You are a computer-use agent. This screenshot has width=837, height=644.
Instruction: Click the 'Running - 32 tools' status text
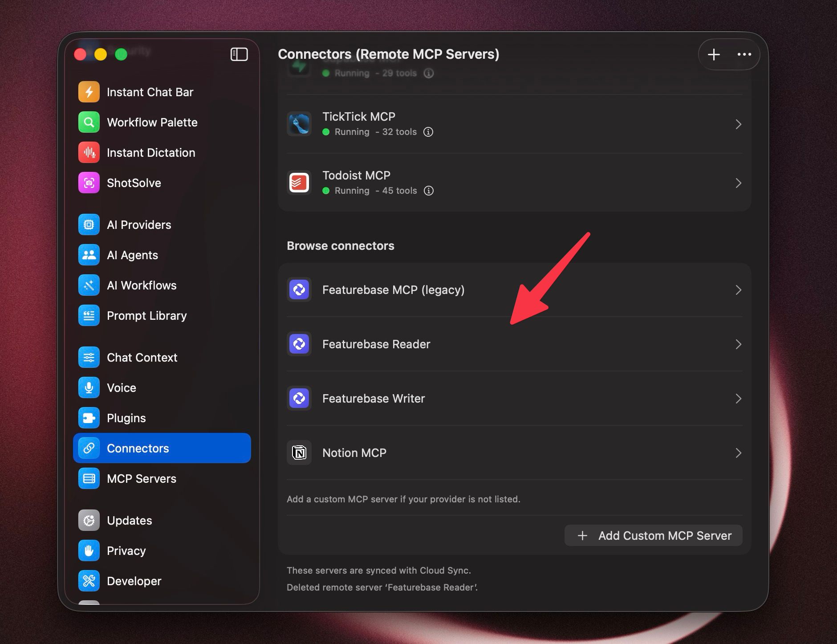[x=375, y=132]
